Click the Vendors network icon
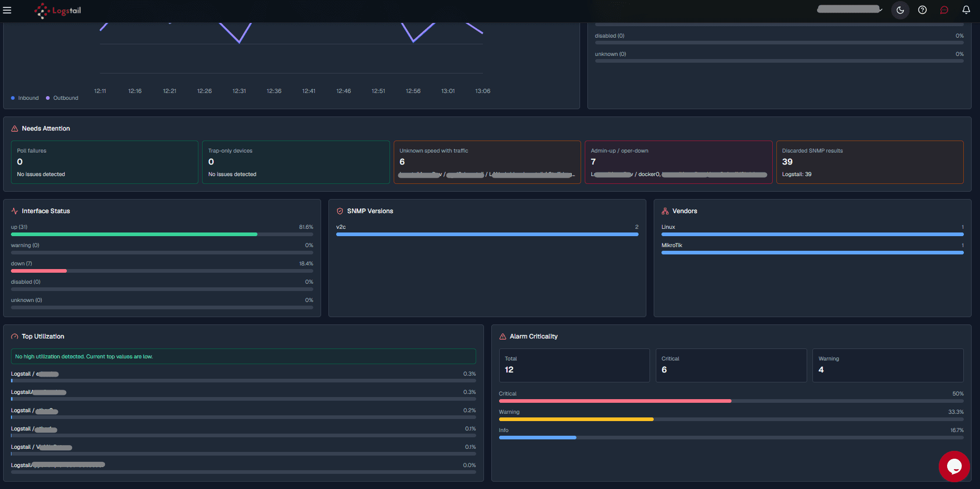The image size is (980, 489). click(665, 211)
